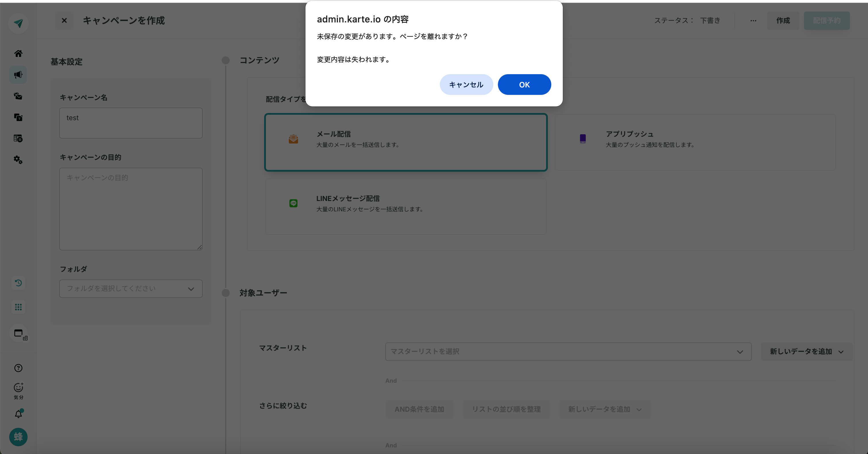Click the gears settings icon in sidebar
Screen dimensions: 868x454
pos(18,160)
